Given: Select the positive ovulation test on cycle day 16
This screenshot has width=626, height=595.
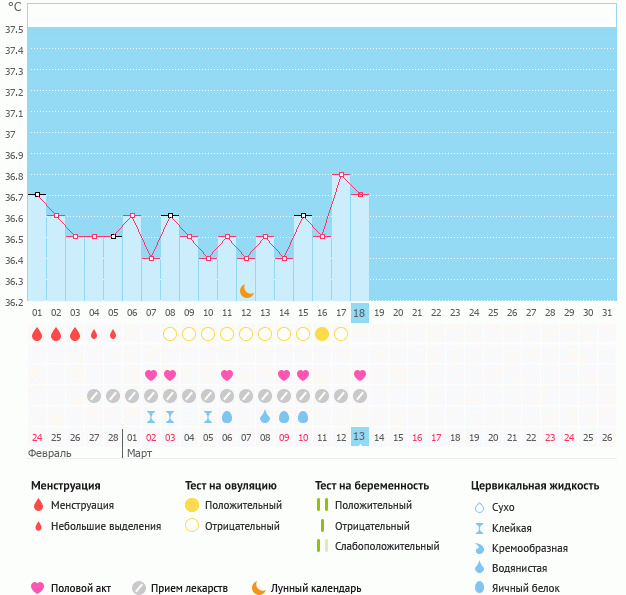Looking at the screenshot, I should [x=322, y=334].
